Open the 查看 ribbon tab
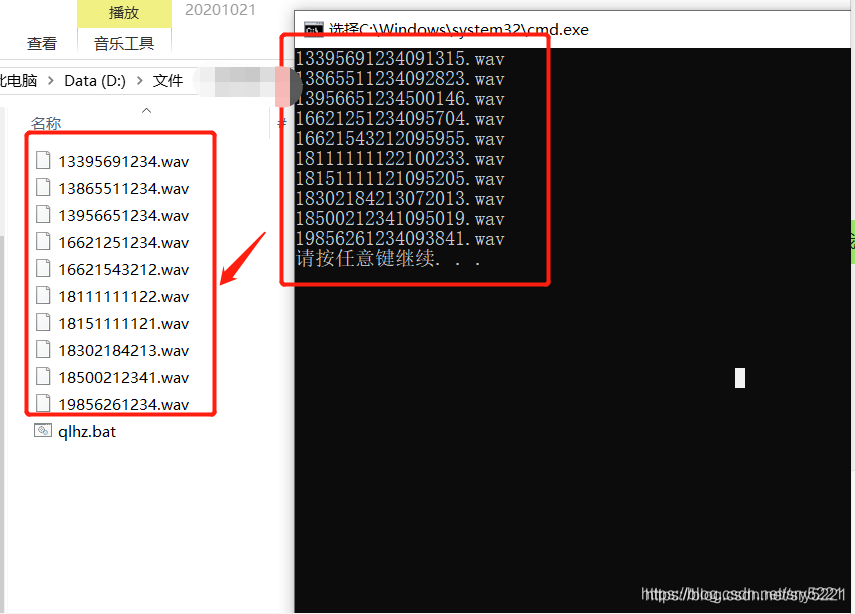The image size is (855, 614). pyautogui.click(x=42, y=43)
